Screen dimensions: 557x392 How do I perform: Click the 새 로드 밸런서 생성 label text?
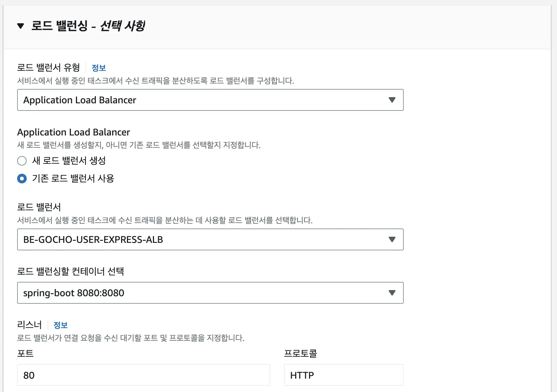[x=69, y=161]
